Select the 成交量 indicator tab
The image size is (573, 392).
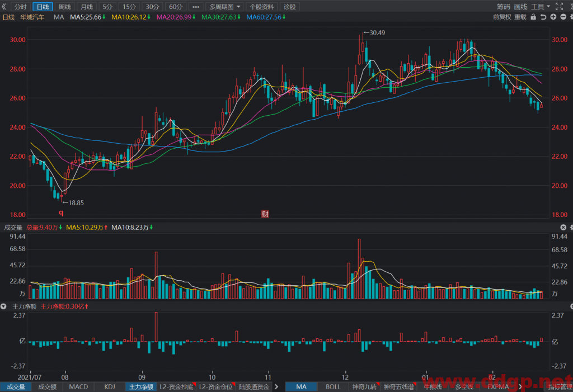click(x=16, y=387)
